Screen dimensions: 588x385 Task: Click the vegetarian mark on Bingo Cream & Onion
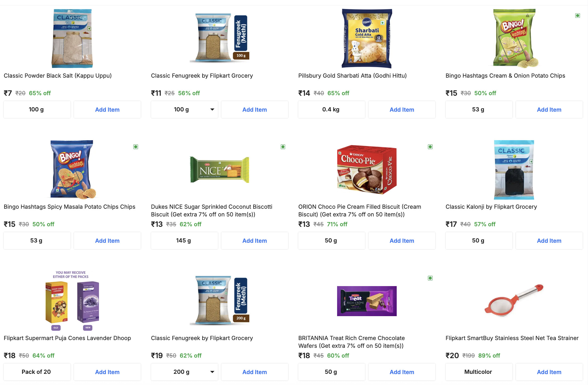coord(577,16)
